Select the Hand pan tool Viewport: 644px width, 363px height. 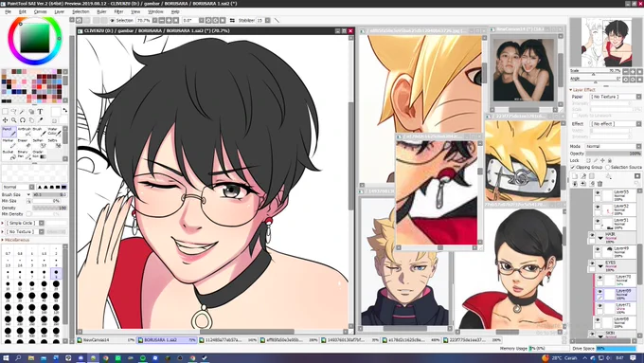point(31,120)
